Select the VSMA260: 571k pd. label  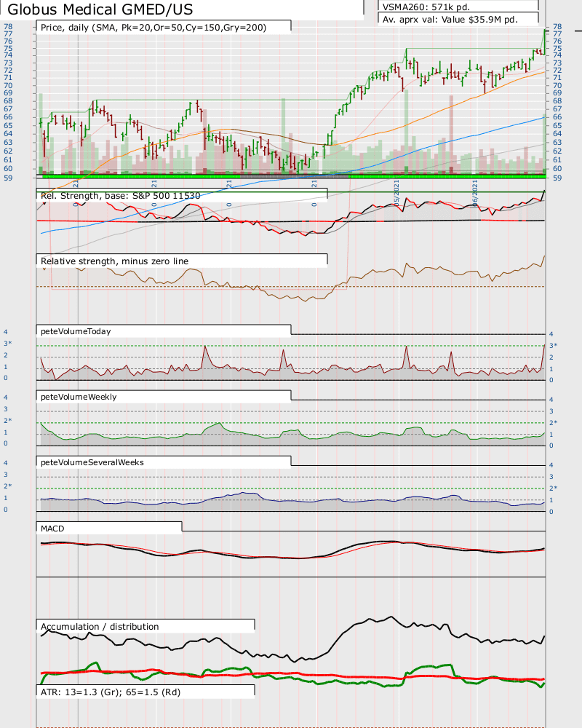[426, 7]
